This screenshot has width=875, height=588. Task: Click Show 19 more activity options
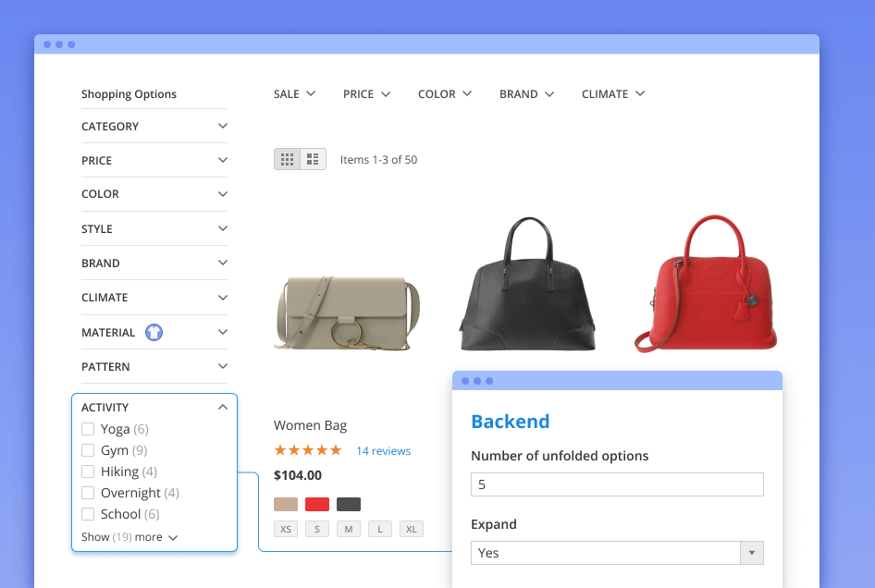click(129, 537)
